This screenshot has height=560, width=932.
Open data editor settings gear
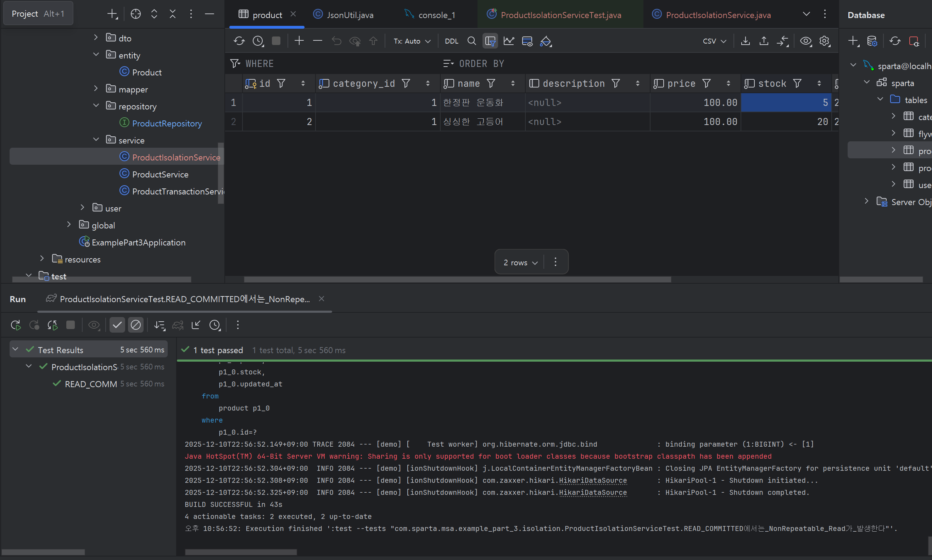tap(824, 41)
